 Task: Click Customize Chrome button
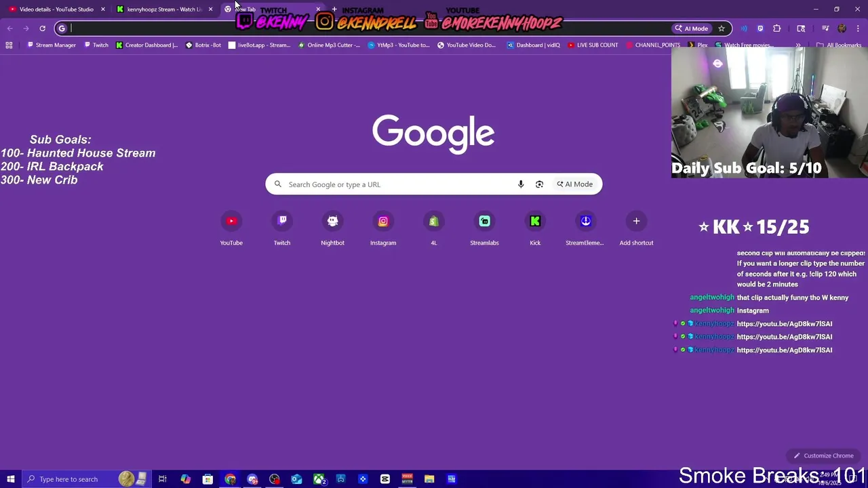823,455
